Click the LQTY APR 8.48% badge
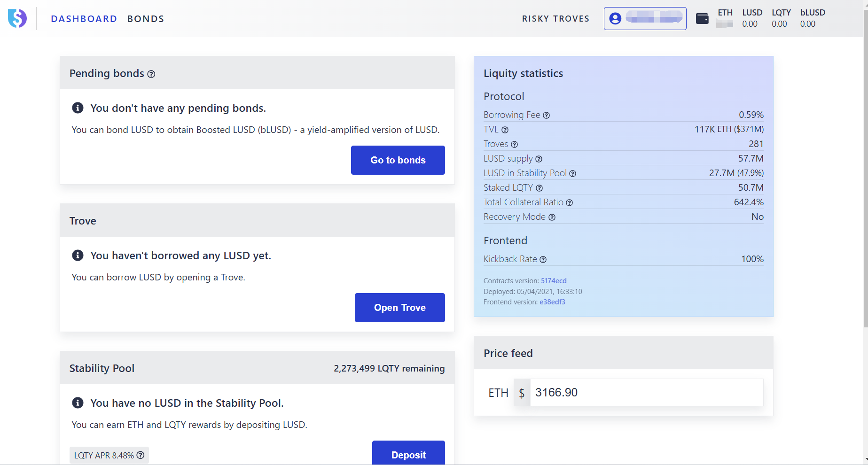This screenshot has width=868, height=465. tap(109, 455)
